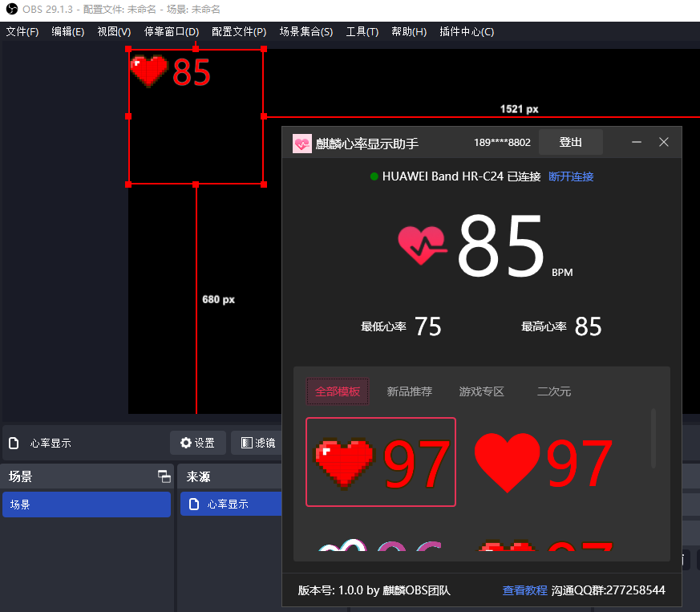Switch to the 游戏专区 tab

481,391
